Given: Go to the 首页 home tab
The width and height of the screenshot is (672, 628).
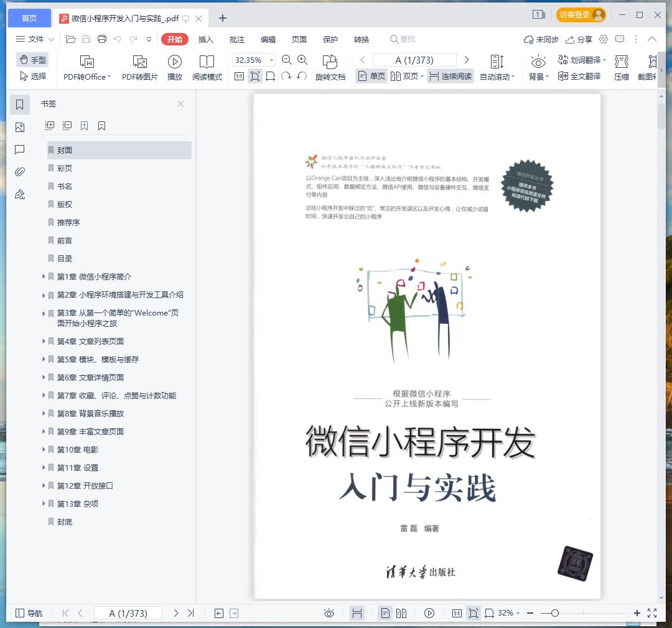Looking at the screenshot, I should pos(29,18).
